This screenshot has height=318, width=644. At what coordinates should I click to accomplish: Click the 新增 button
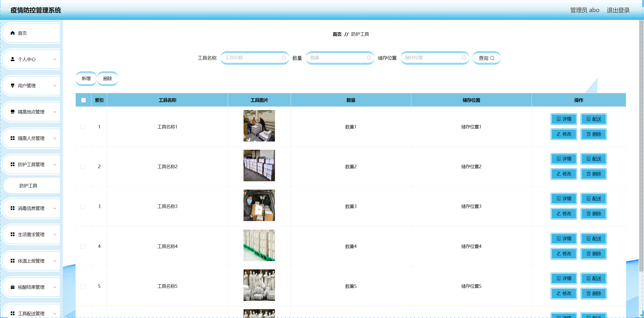click(86, 79)
